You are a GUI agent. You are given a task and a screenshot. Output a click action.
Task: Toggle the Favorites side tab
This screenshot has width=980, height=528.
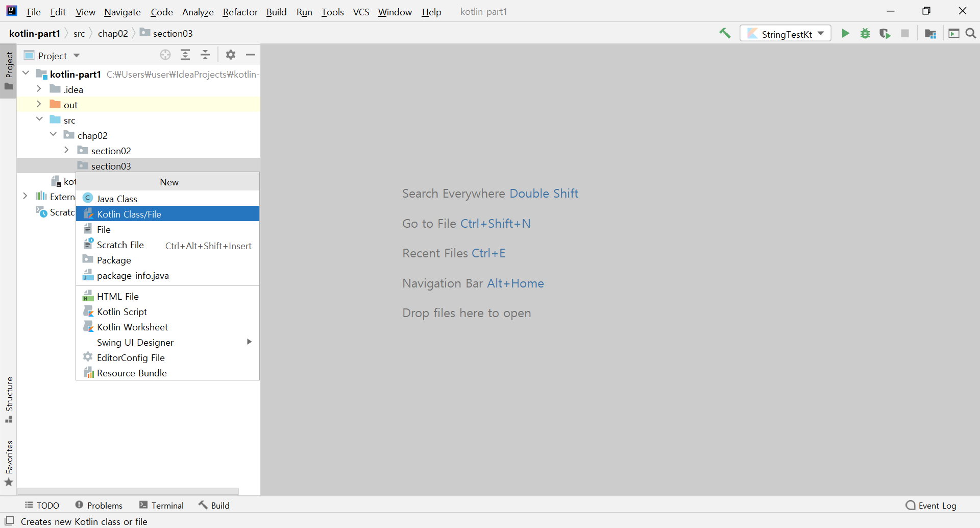(x=9, y=463)
